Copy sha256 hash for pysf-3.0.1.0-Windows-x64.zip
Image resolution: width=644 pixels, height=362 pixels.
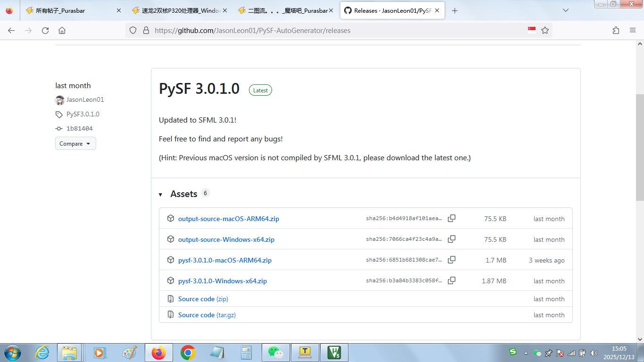pos(451,280)
